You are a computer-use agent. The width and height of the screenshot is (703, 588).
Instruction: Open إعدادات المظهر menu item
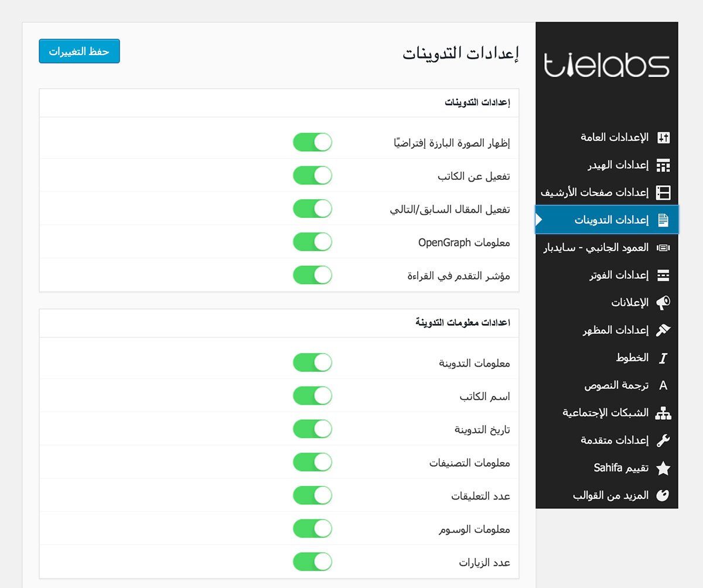(x=607, y=330)
